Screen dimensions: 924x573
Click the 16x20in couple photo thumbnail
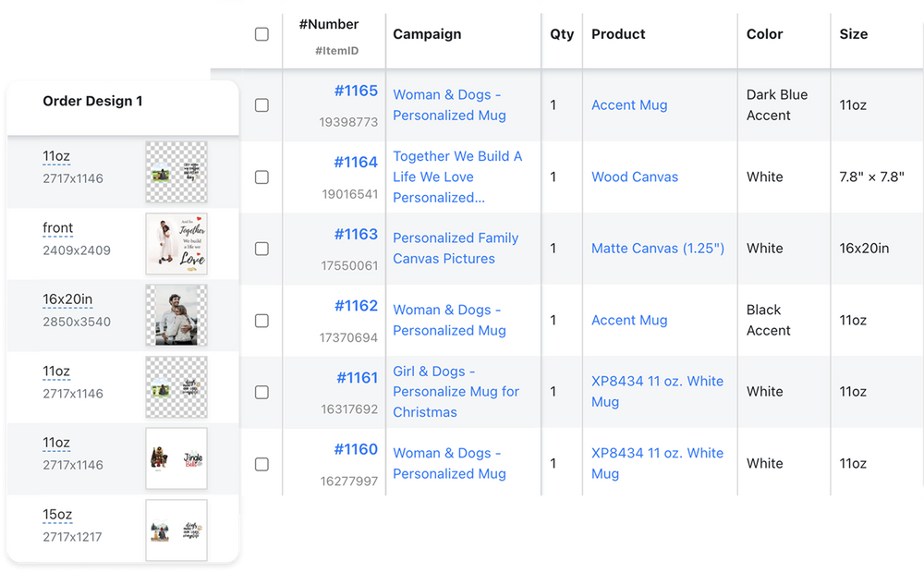click(175, 315)
